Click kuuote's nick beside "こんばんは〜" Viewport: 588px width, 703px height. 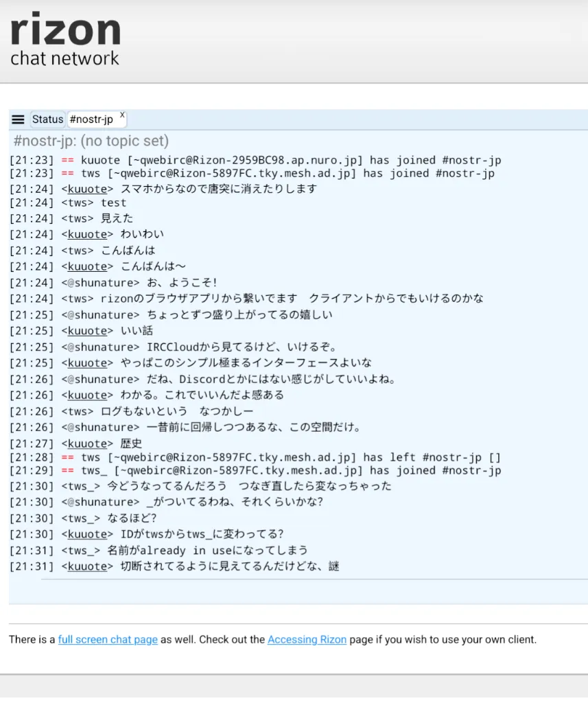[x=87, y=267]
